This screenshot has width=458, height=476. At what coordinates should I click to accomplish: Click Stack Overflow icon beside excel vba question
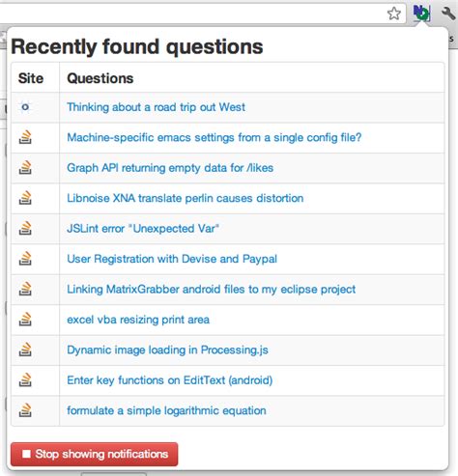coord(25,320)
